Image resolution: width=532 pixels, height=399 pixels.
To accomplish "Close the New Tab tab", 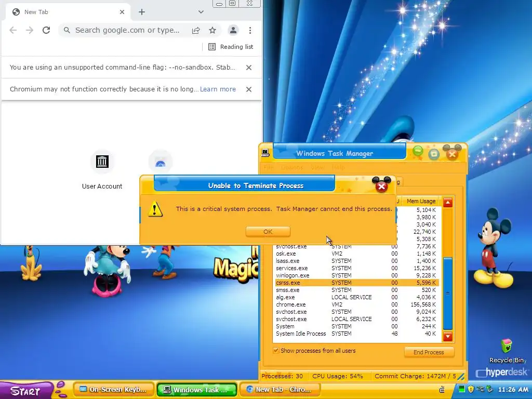I will tap(122, 12).
